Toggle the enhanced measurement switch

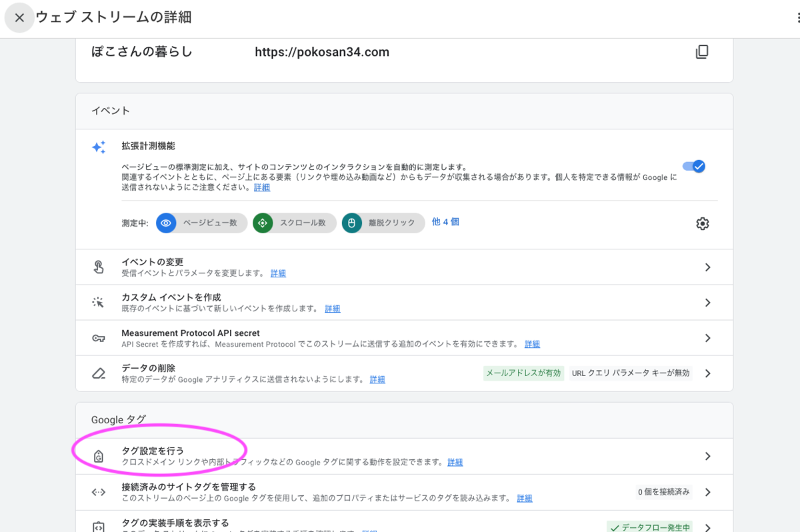click(x=694, y=167)
